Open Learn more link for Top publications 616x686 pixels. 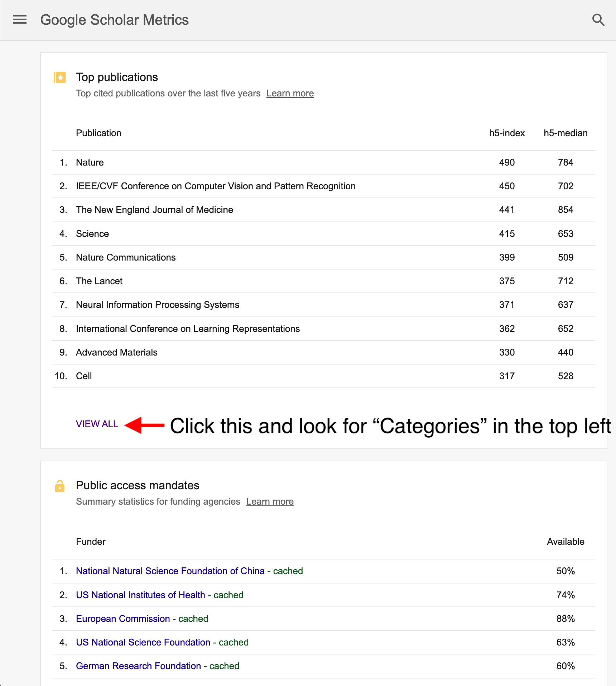point(290,94)
